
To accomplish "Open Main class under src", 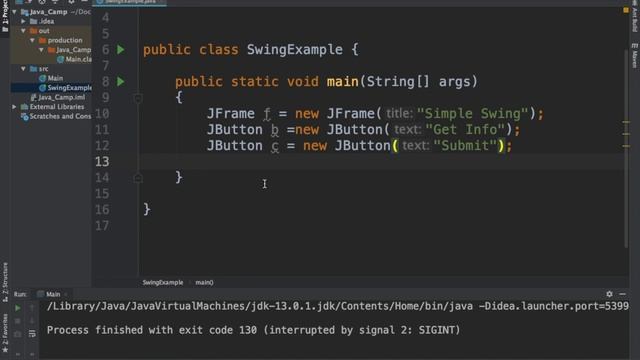I will click(51, 78).
